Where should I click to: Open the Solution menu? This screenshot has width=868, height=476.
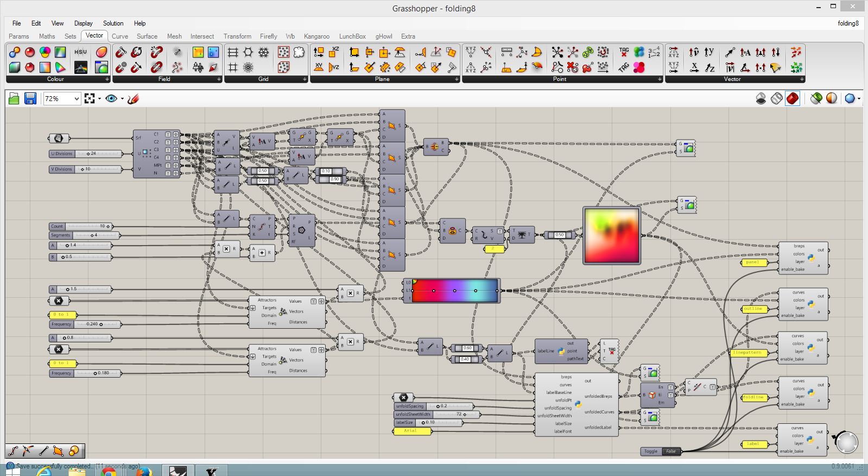[113, 23]
